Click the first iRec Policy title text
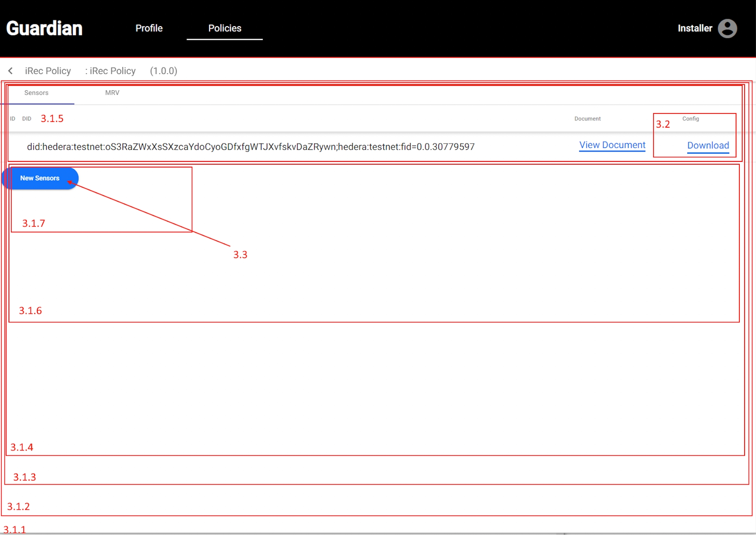This screenshot has height=535, width=756. pyautogui.click(x=48, y=71)
